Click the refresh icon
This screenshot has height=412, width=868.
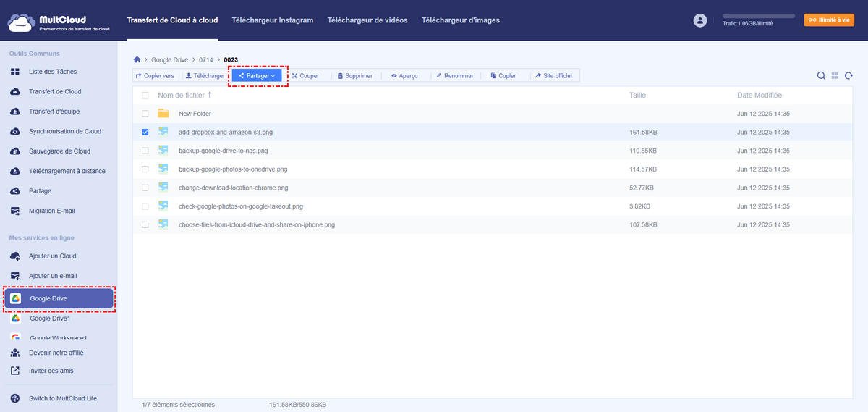[848, 76]
